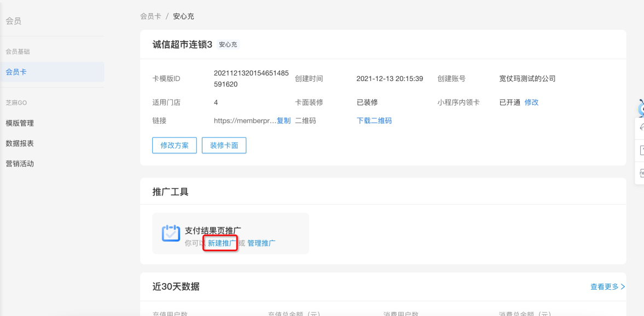Open 模版管理 in the sidebar

(x=20, y=123)
